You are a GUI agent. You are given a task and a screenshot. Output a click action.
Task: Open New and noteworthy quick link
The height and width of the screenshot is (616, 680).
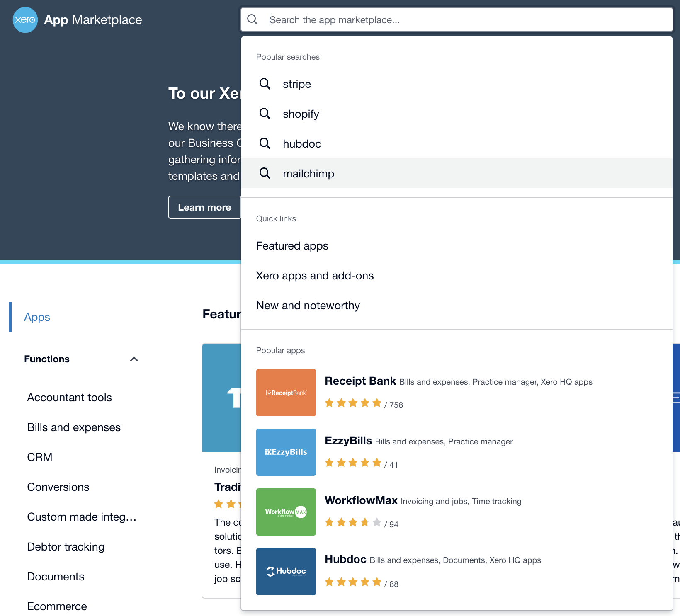coord(308,306)
